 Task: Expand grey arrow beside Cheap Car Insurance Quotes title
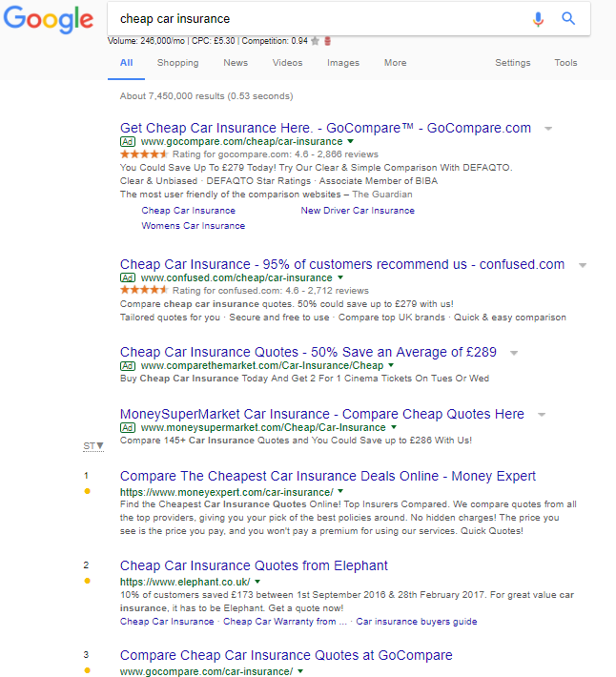514,353
